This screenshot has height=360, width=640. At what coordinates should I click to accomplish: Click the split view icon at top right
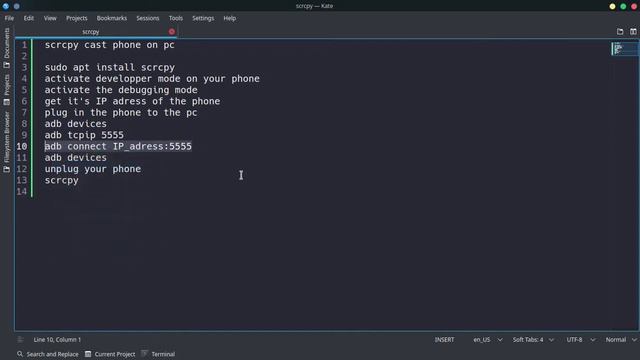[x=633, y=31]
